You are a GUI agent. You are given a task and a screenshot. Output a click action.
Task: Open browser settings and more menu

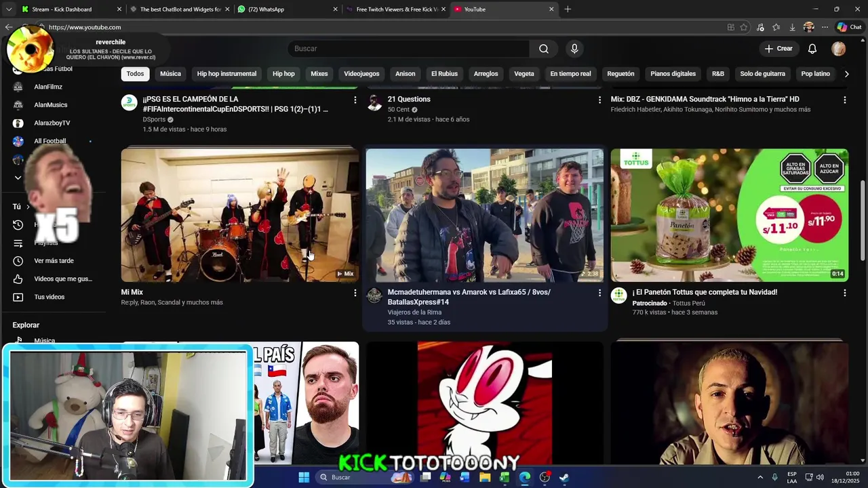(825, 27)
